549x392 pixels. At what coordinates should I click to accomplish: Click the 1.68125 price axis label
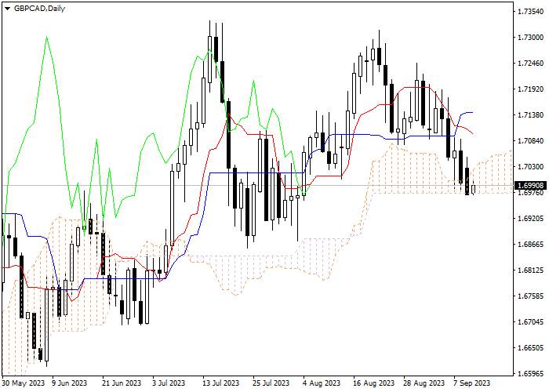coord(530,270)
